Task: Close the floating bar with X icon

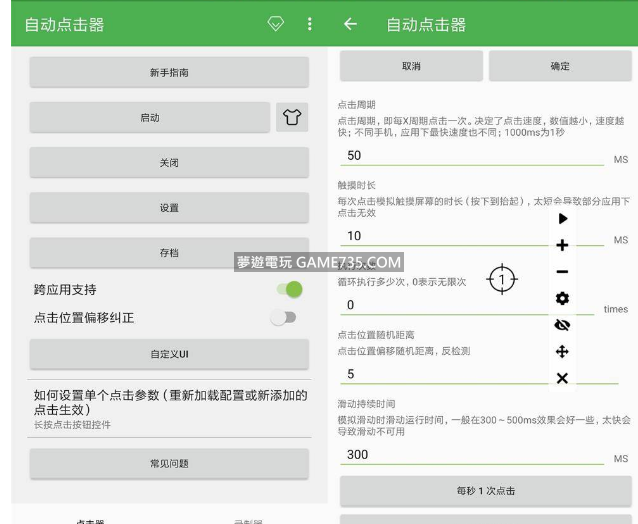Action: (562, 378)
